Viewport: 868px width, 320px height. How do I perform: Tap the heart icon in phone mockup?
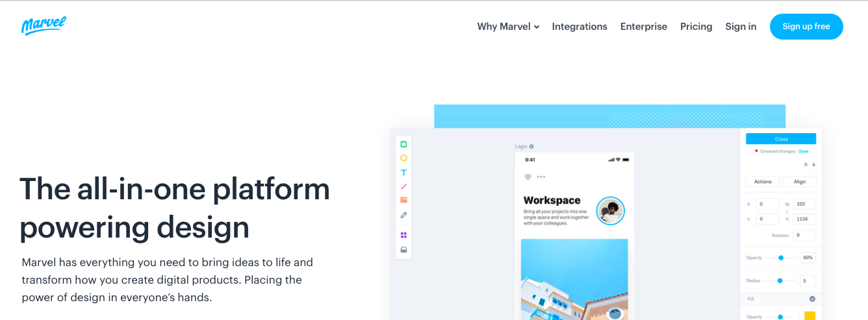(x=528, y=177)
